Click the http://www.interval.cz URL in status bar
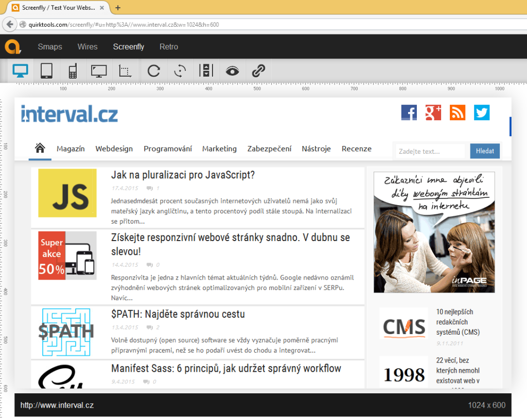Image resolution: width=527 pixels, height=420 pixels. pyautogui.click(x=57, y=405)
